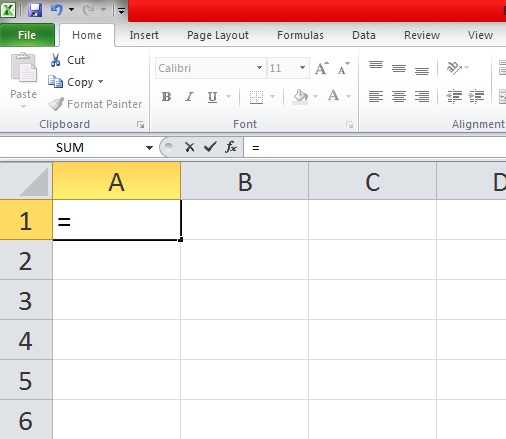
Task: Click the Excel application icon
Action: (8, 10)
